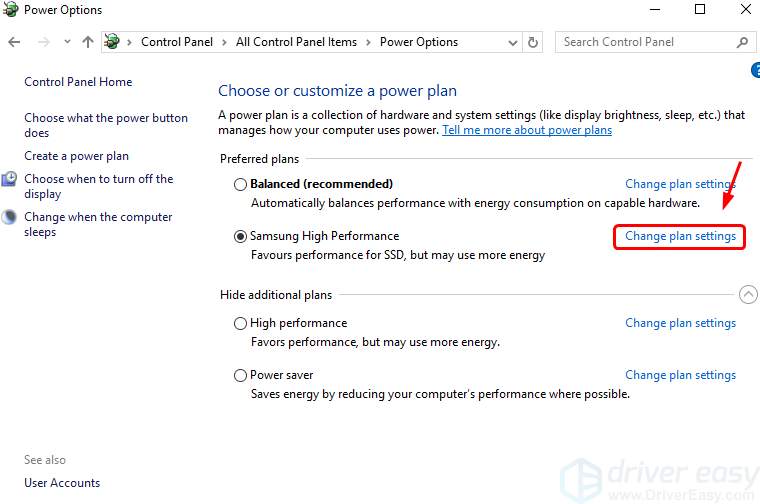Image resolution: width=760 pixels, height=504 pixels.
Task: Click the Power Options icon in address bar
Action: [x=112, y=42]
